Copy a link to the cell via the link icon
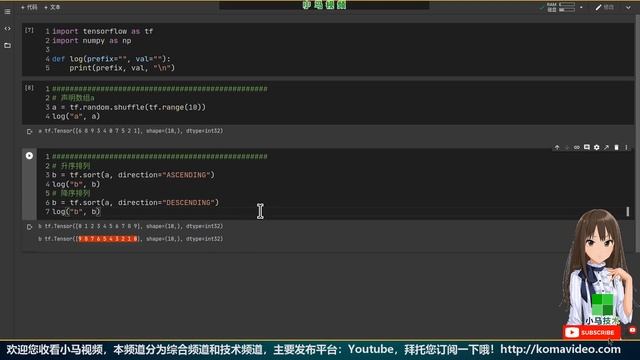Image resolution: width=640 pixels, height=360 pixels. click(576, 147)
